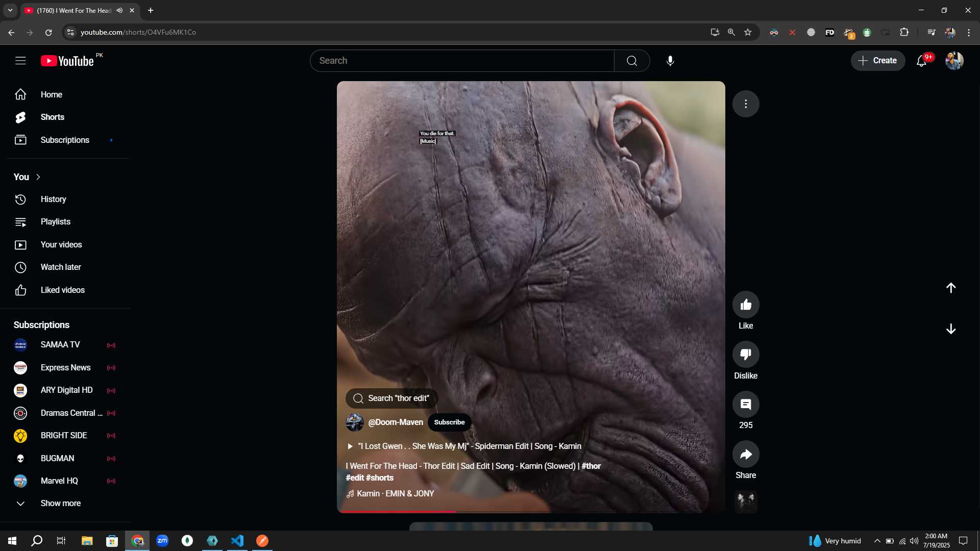Open BRIGHT SIDE channel

65,436
